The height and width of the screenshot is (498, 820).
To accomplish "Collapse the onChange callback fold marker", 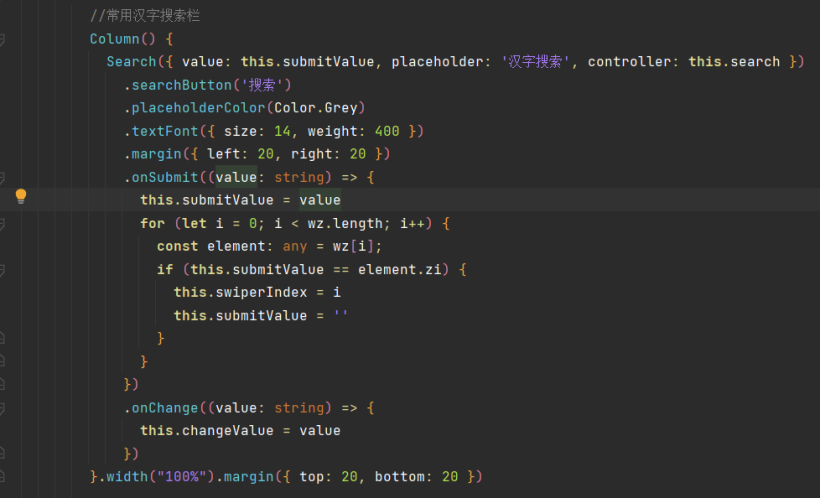I will 2,408.
